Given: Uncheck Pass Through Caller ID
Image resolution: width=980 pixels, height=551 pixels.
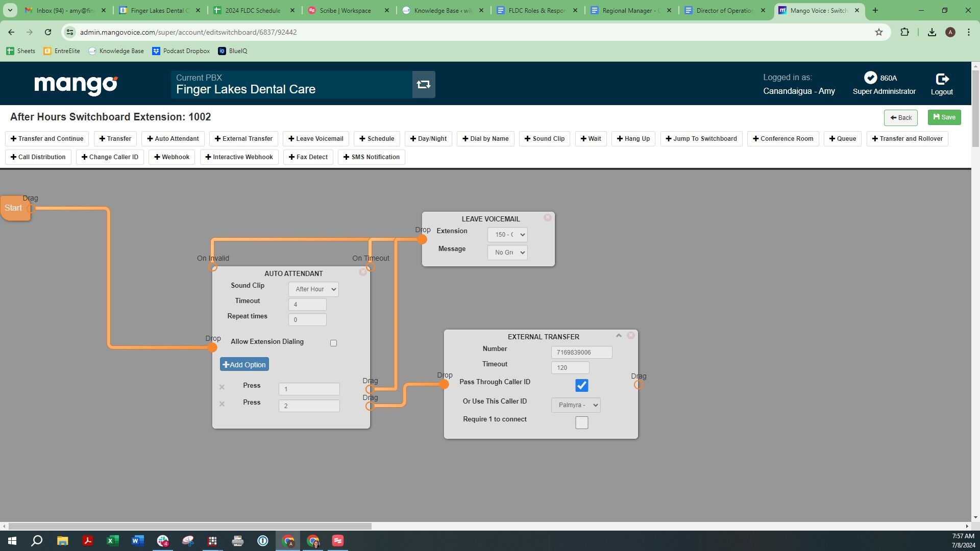Looking at the screenshot, I should (582, 386).
